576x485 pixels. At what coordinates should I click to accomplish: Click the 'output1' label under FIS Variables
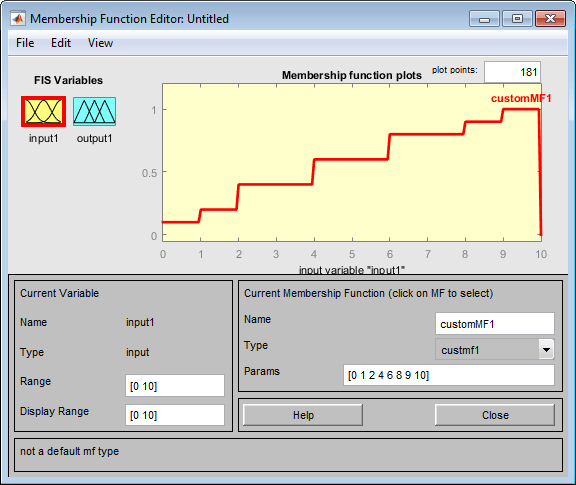pyautogui.click(x=94, y=138)
